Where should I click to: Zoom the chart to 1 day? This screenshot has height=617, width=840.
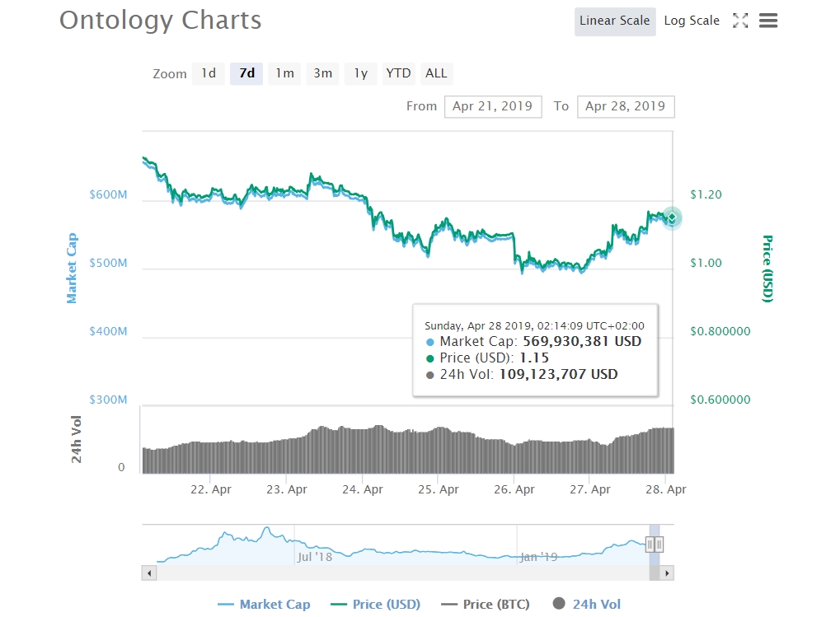coord(208,73)
